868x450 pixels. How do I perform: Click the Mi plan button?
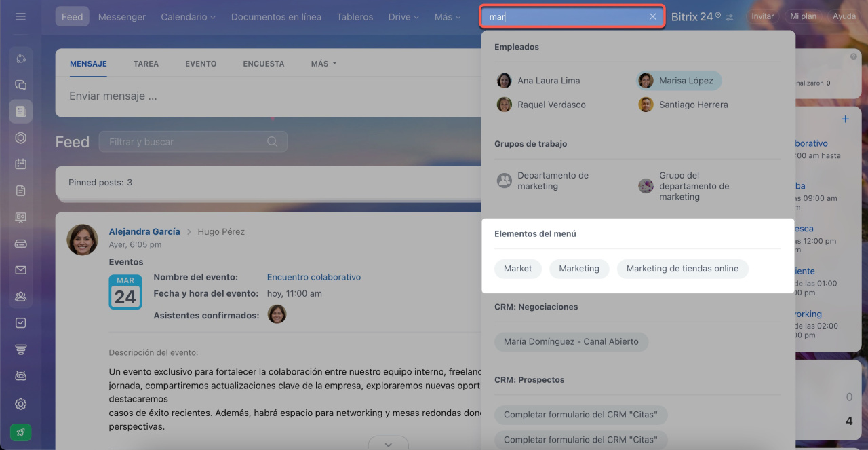[804, 16]
